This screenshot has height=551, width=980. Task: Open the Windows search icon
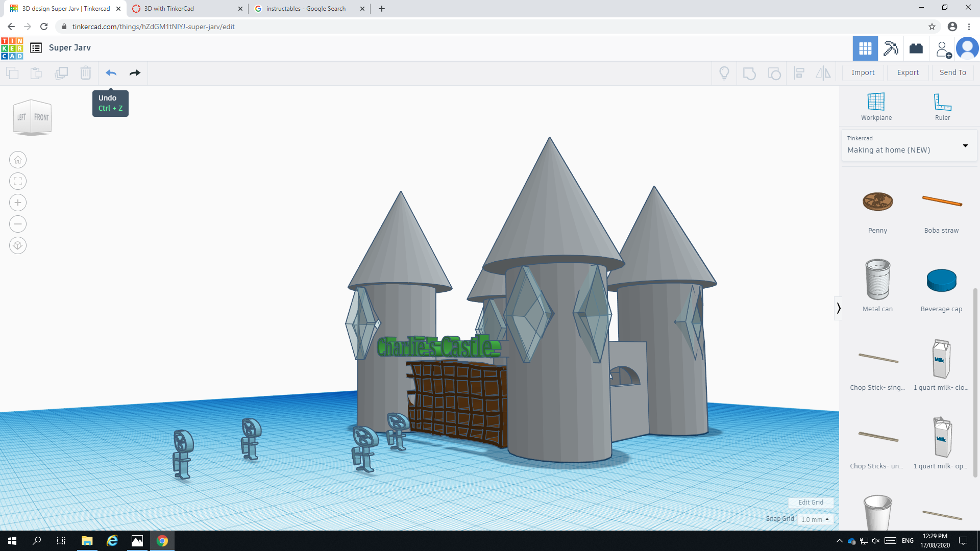[x=37, y=541]
